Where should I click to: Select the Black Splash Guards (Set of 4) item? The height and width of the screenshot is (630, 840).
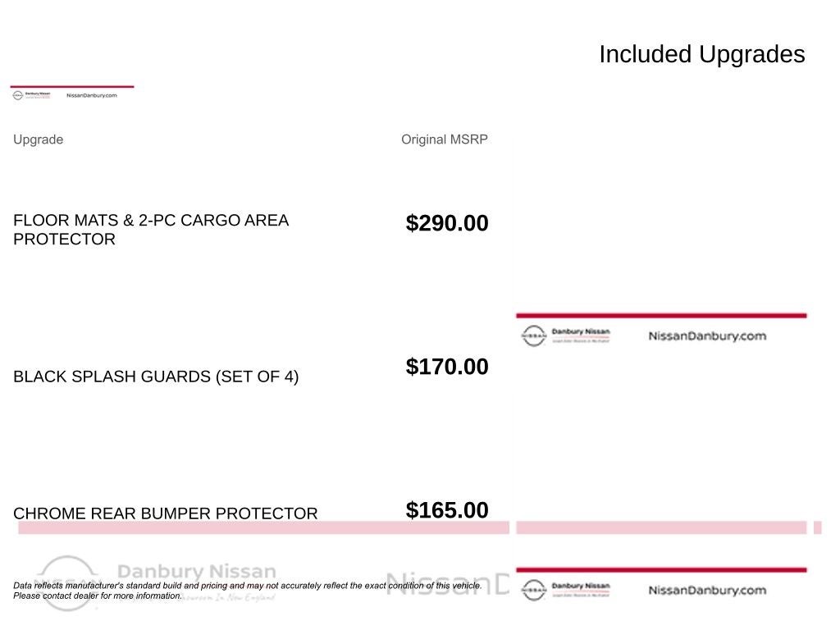pos(156,377)
